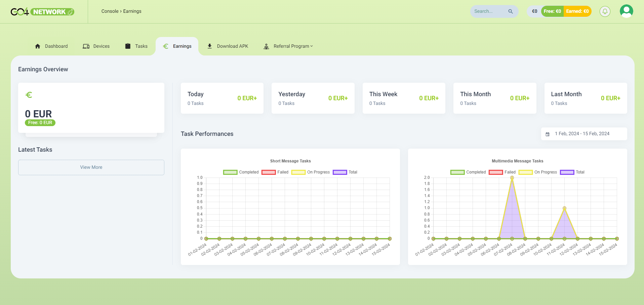Toggle Total legend in Multimedia chart
This screenshot has width=644, height=305.
[572, 172]
